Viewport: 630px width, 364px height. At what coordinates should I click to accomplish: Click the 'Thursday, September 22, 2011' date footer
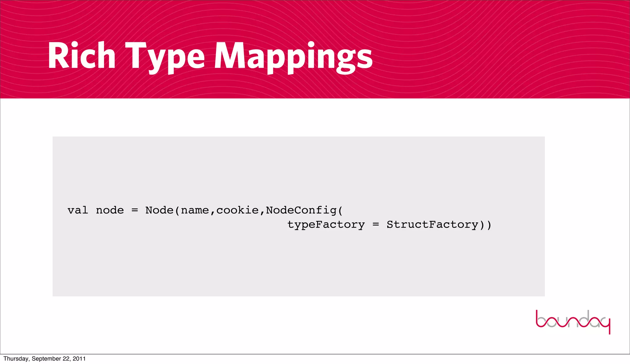pos(45,358)
